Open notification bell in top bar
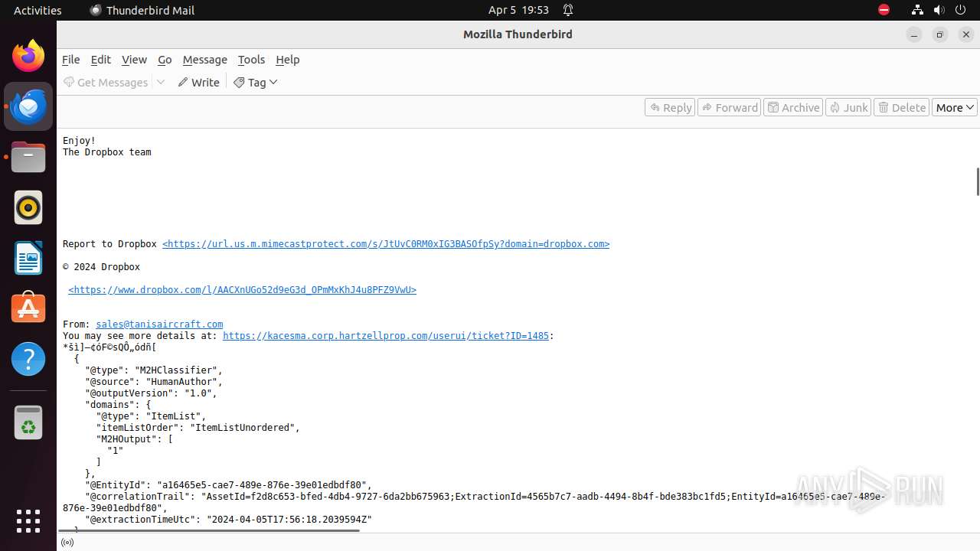Viewport: 980px width, 551px height. pos(568,10)
